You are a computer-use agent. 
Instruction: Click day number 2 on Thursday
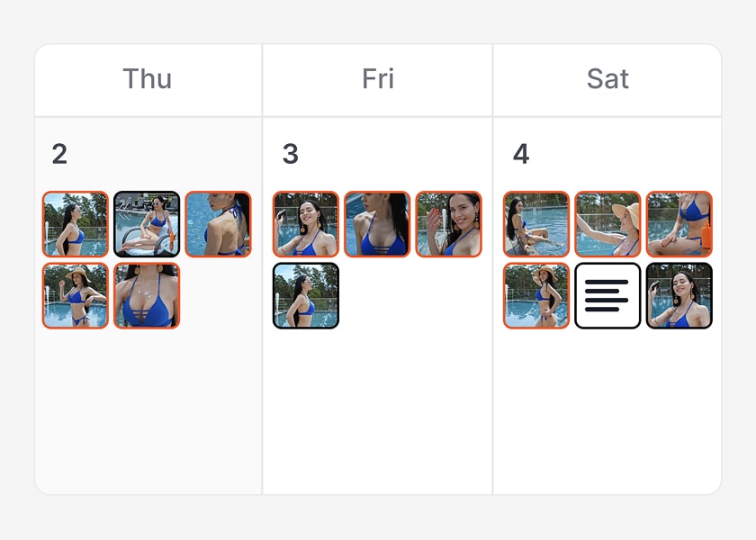59,154
